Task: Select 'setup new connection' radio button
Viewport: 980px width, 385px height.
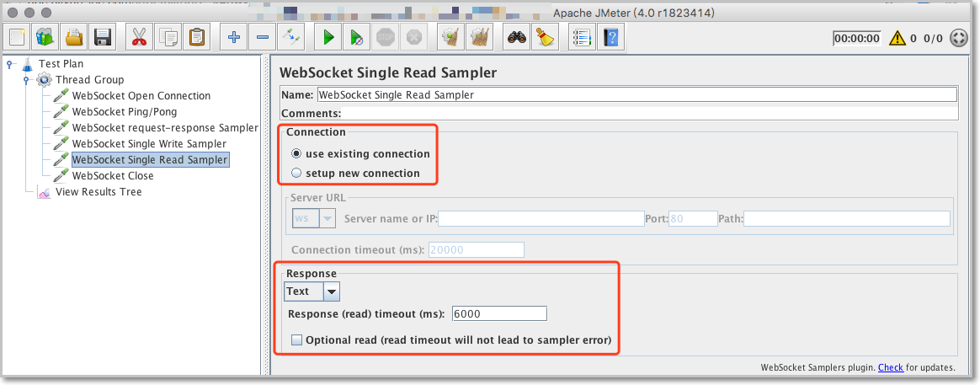Action: point(297,174)
